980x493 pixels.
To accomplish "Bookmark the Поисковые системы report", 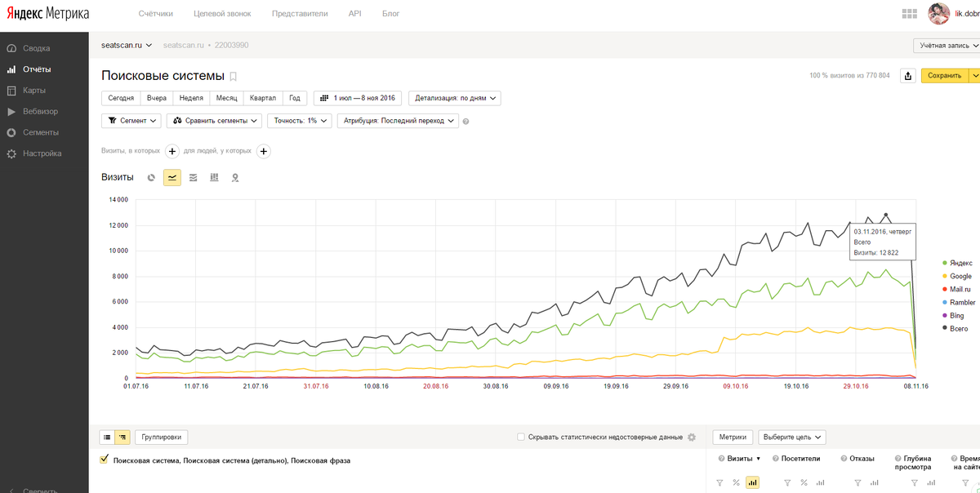I will tap(234, 77).
